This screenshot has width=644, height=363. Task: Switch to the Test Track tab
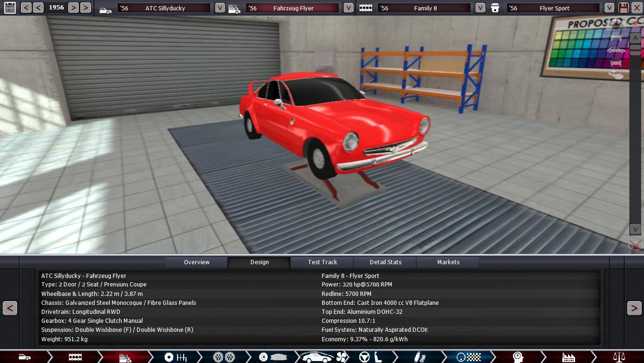(x=322, y=262)
